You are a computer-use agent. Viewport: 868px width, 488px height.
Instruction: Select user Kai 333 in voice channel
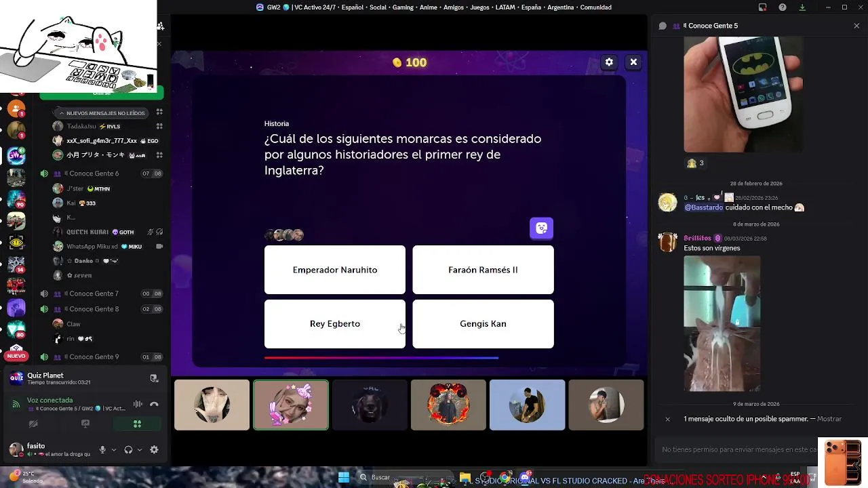pos(81,203)
